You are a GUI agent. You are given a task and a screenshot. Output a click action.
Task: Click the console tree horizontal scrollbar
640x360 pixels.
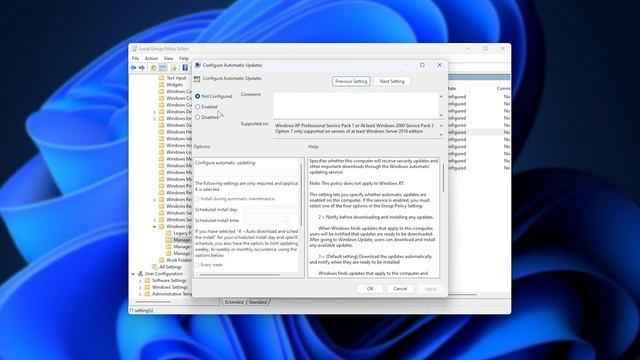pos(153,302)
